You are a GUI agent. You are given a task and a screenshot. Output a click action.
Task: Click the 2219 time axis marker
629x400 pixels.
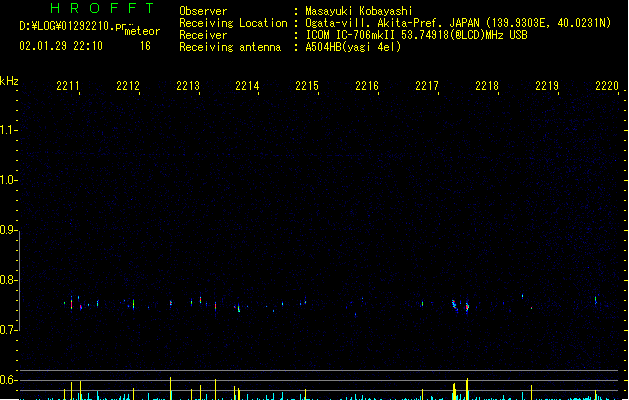tap(547, 86)
